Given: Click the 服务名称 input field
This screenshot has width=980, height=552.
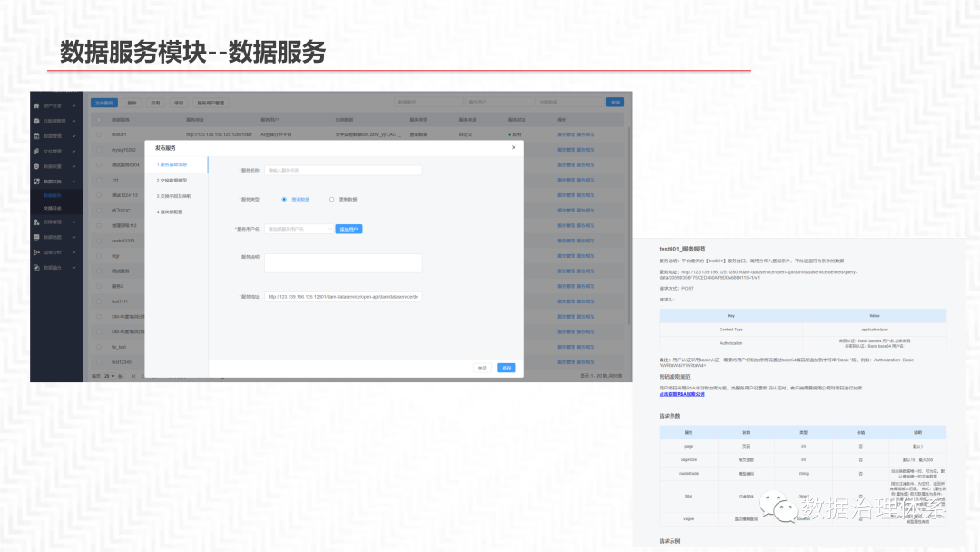Looking at the screenshot, I should (343, 170).
